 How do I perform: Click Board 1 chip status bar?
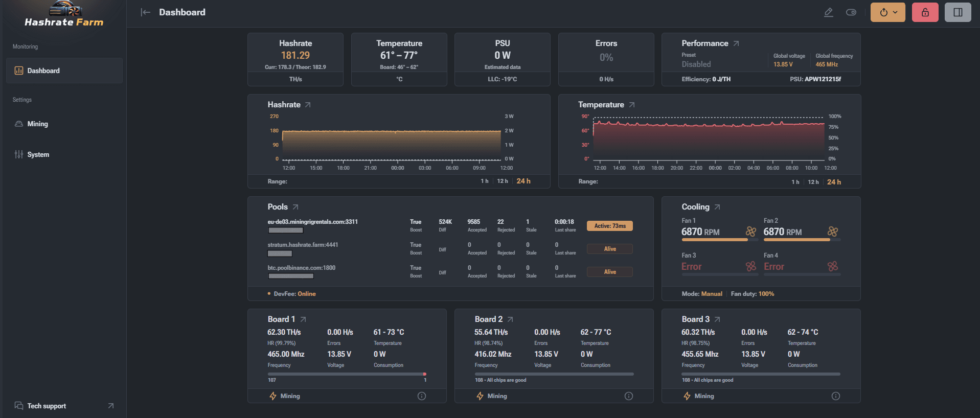[x=347, y=374]
